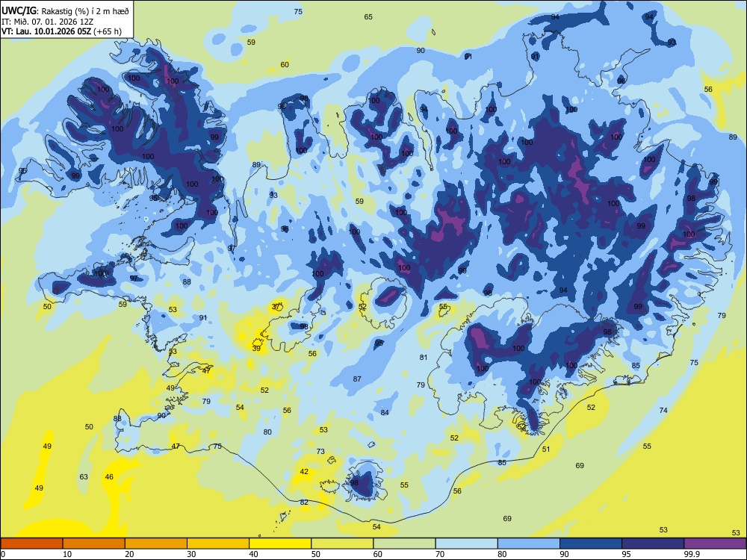Screen dimensions: 747x560
Task: Click the humidity value '80' on the map
Action: [267, 432]
